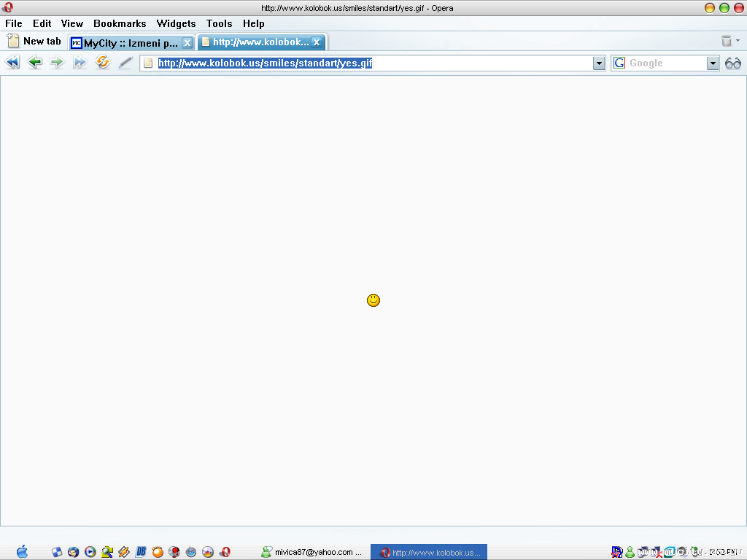Click the Fast Forward button
This screenshot has height=560, width=747.
[80, 63]
